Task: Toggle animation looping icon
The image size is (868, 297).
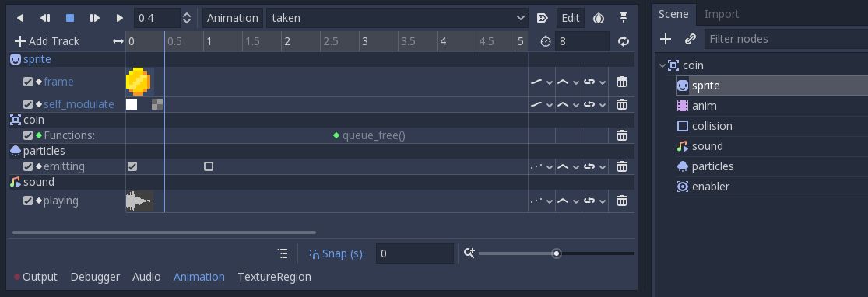Action: click(624, 41)
